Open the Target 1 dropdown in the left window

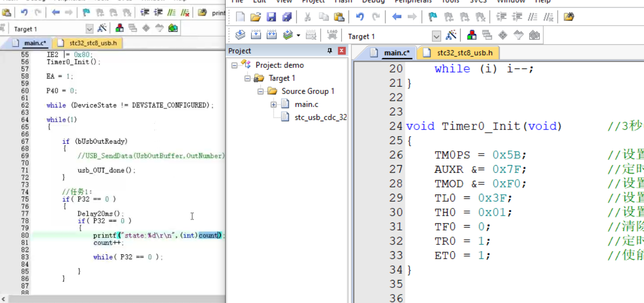point(89,29)
